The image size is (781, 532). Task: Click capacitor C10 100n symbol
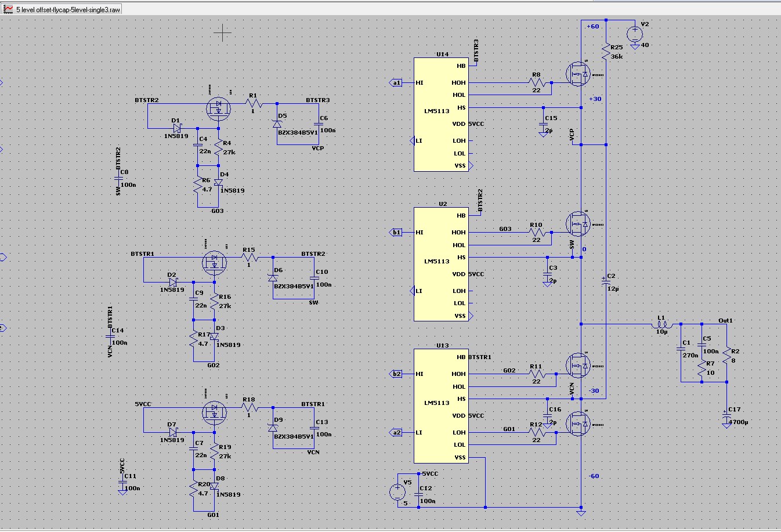coord(314,277)
